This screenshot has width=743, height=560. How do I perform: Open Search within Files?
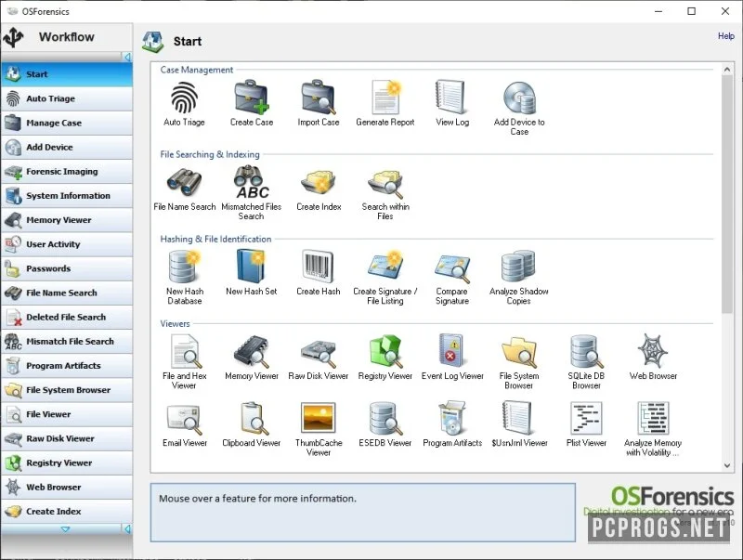coord(385,183)
